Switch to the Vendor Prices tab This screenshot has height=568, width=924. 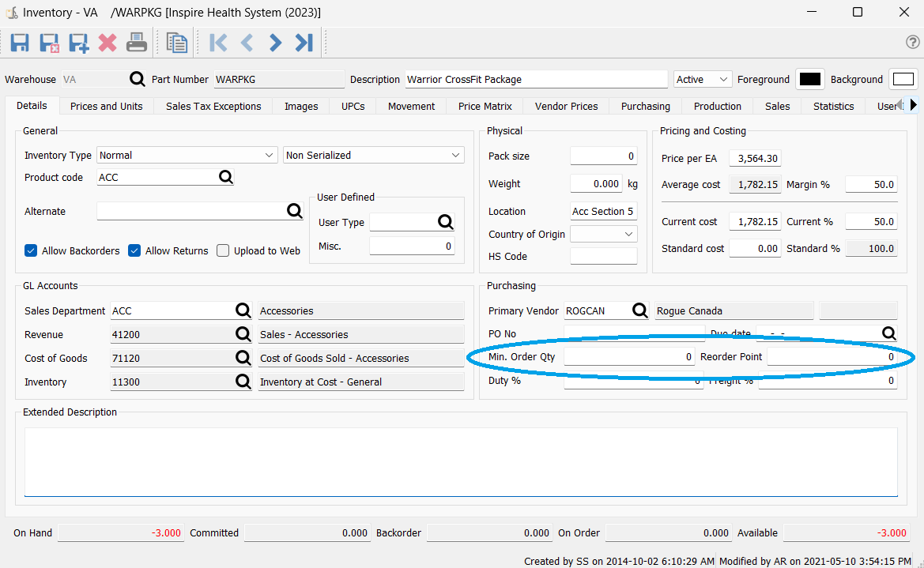coord(566,106)
